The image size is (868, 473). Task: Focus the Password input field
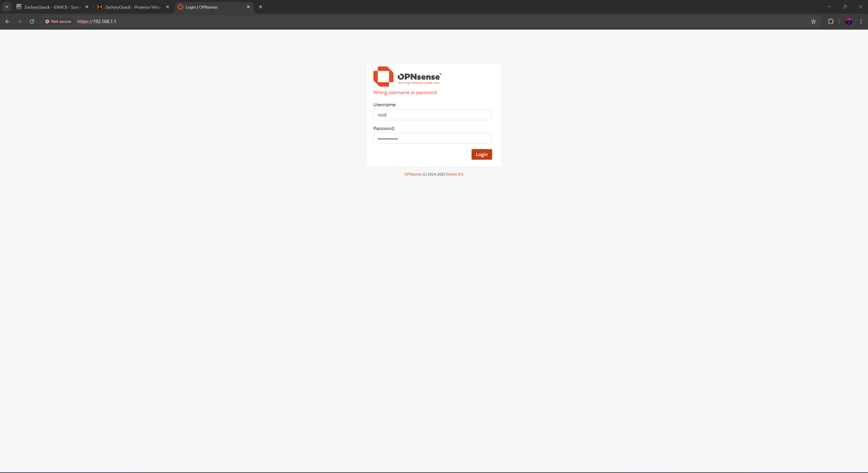pos(432,139)
